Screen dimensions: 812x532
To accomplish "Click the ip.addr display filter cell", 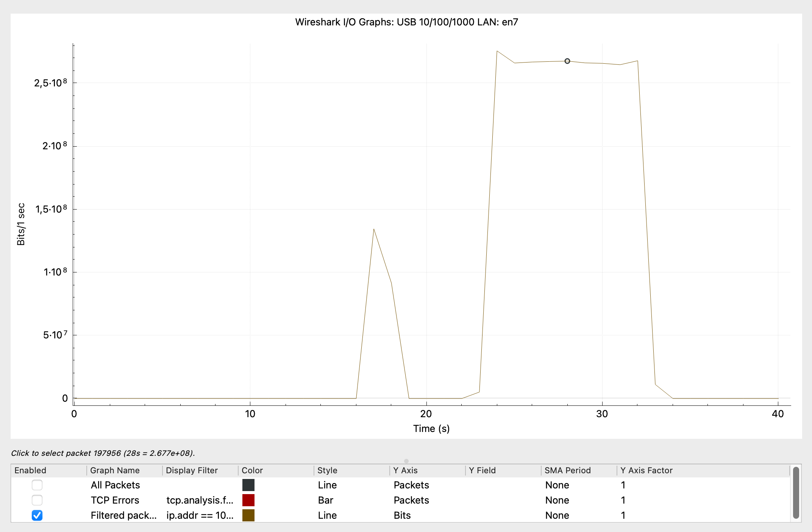I will pyautogui.click(x=200, y=515).
